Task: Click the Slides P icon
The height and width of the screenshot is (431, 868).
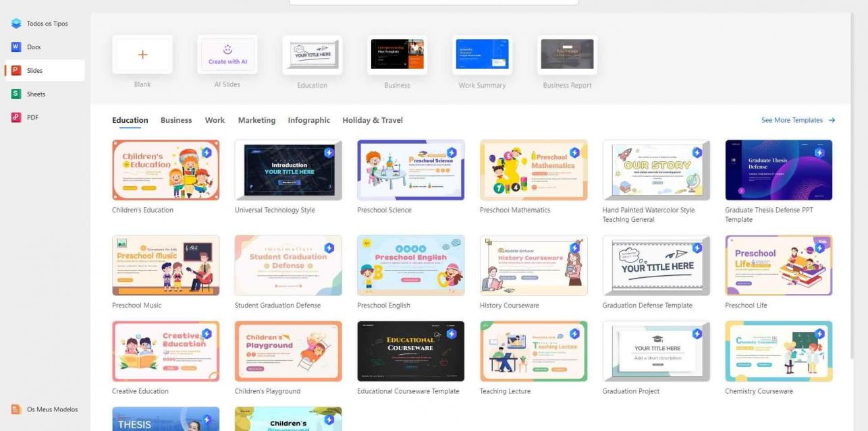Action: pos(16,70)
